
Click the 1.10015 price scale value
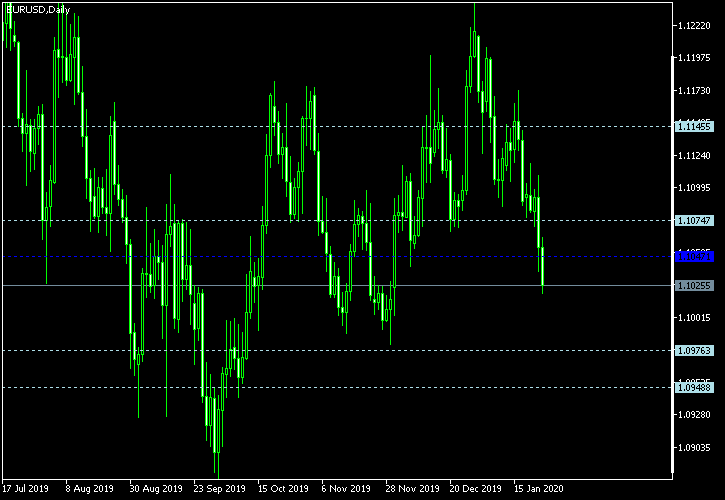[x=694, y=317]
